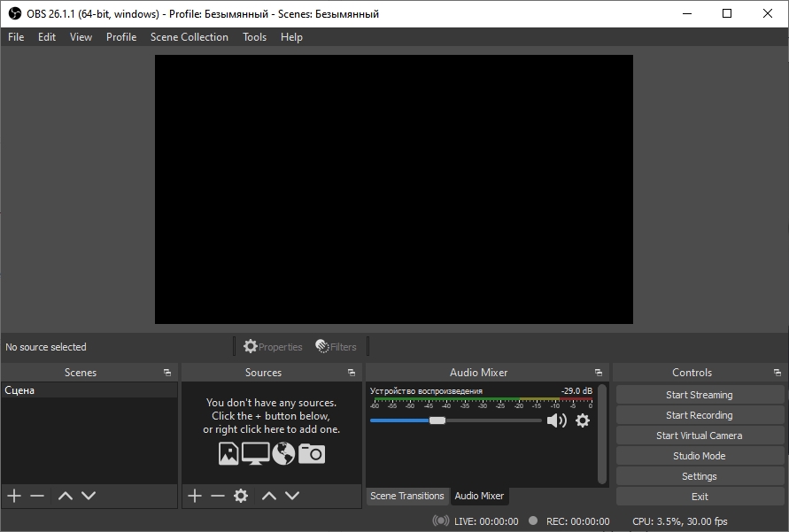Open the source properties gear in Sources toolbar
789x532 pixels.
pos(240,496)
